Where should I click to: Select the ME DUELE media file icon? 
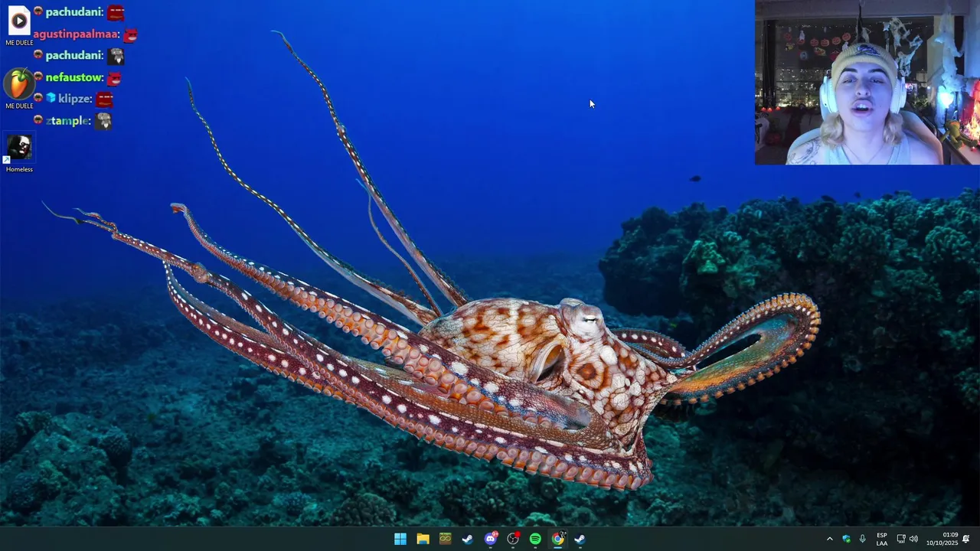(x=19, y=25)
